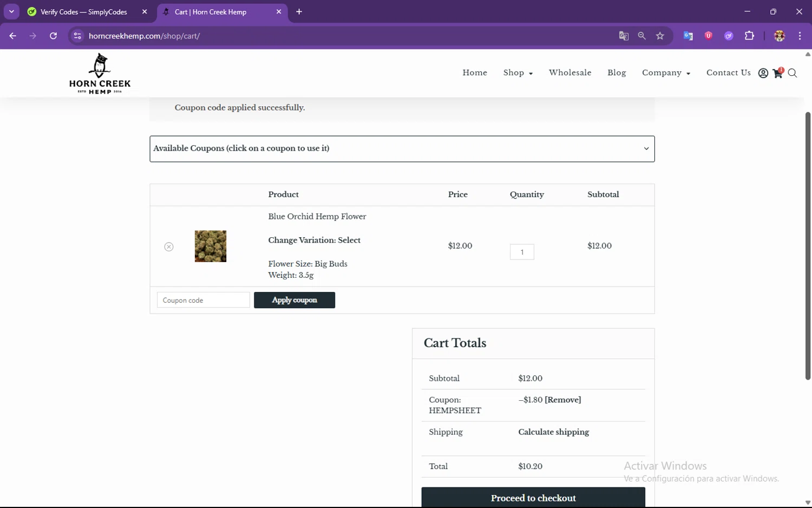Open the blue translate extension icon

[688, 36]
